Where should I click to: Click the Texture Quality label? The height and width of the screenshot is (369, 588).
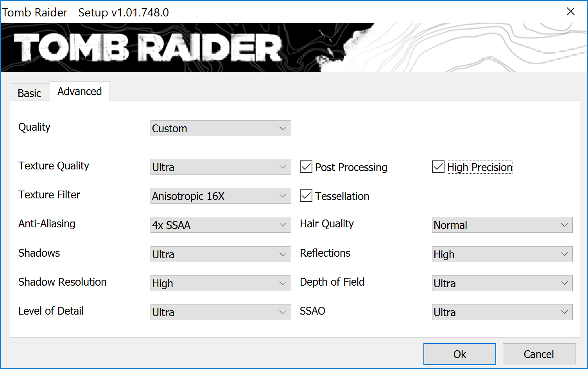click(54, 166)
